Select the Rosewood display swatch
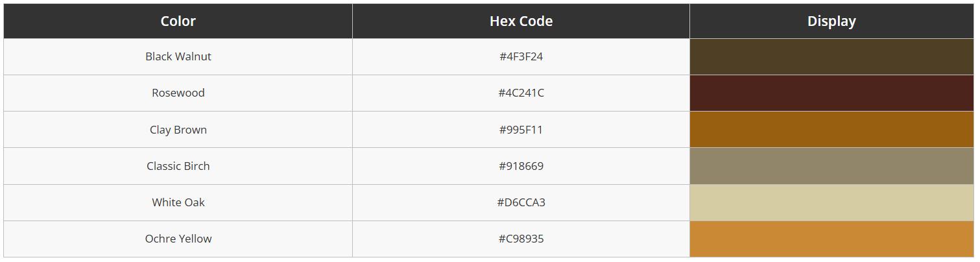This screenshot has height=262, width=980. click(831, 93)
